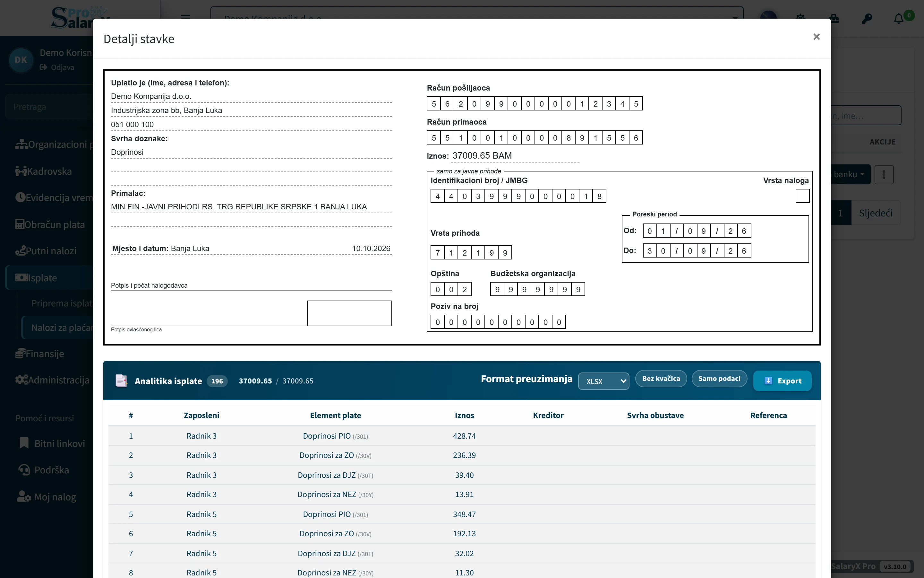This screenshot has height=578, width=924.
Task: Click the 196 count badge
Action: pyautogui.click(x=217, y=381)
